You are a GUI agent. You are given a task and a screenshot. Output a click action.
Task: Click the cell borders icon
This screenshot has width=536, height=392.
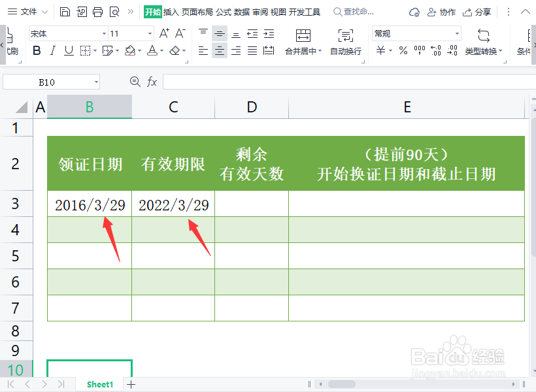click(85, 50)
